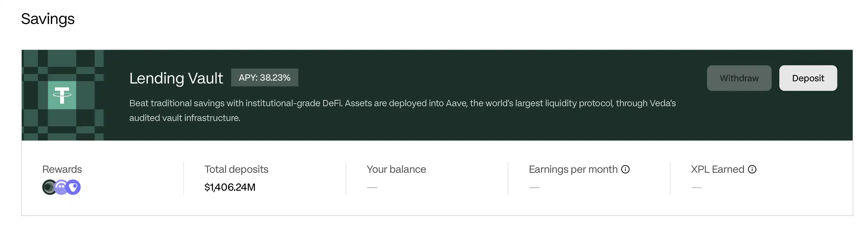
Task: Click the Lending Vault title
Action: tap(176, 78)
